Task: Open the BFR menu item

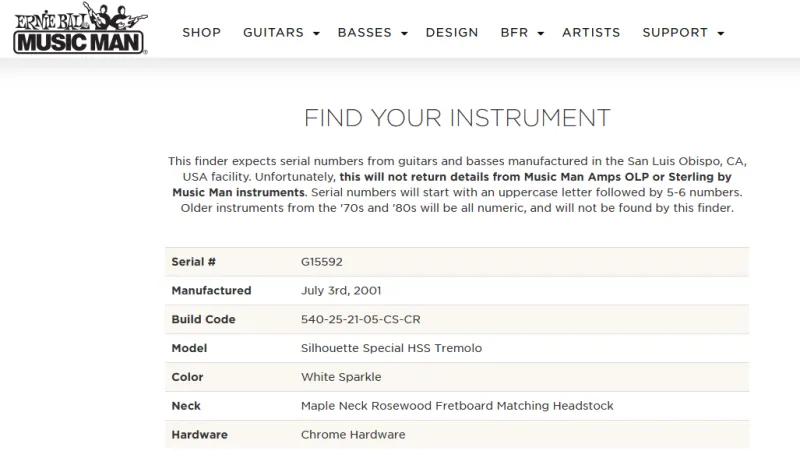Action: [514, 33]
